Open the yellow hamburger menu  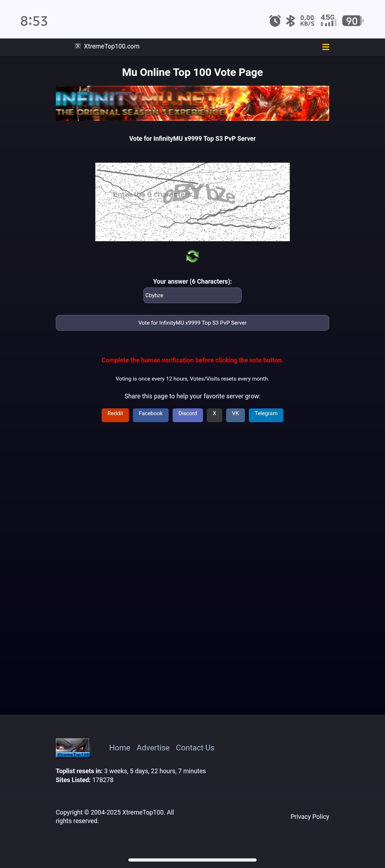pos(325,47)
